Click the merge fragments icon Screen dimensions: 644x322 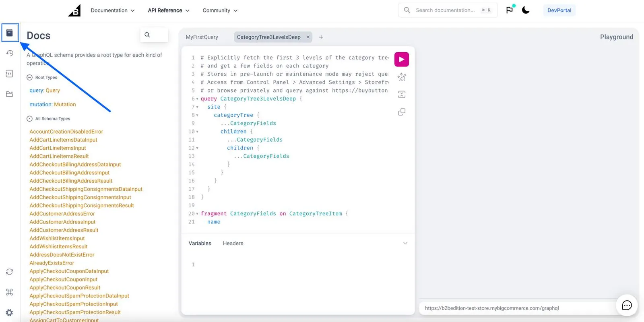coord(402,95)
